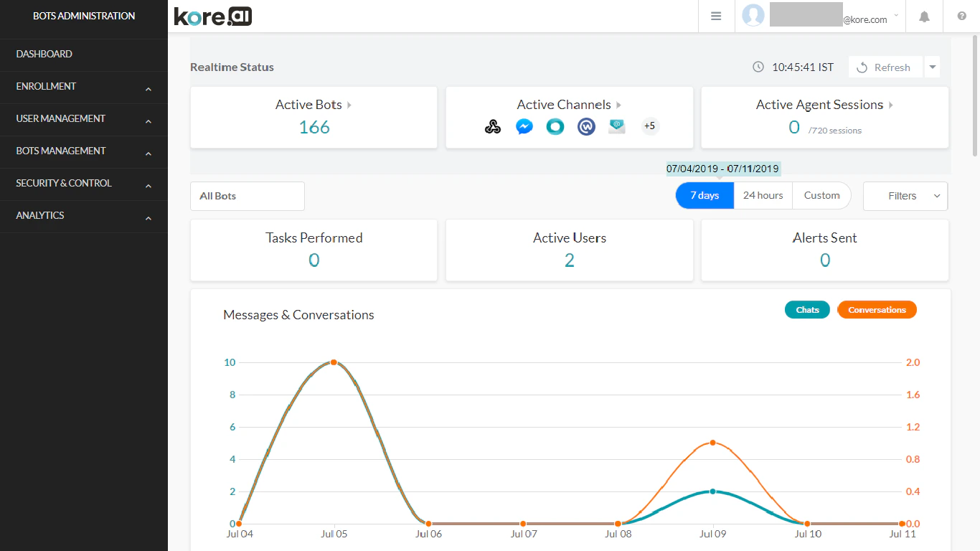Open help using the question mark icon
980x551 pixels.
pos(961,16)
